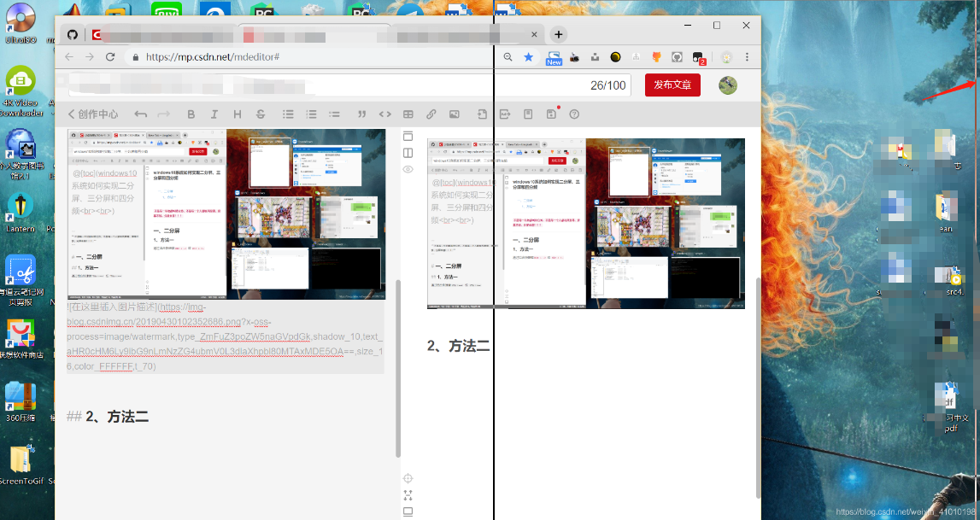Open Chrome's browser menu

[747, 56]
